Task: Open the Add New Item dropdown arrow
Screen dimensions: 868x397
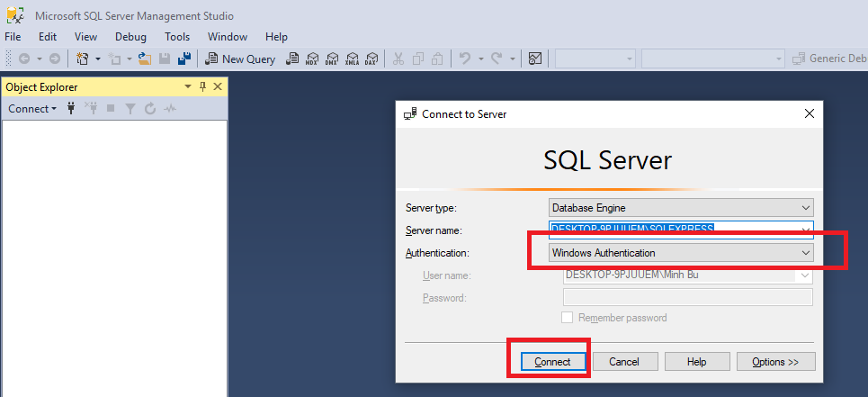Action: [x=130, y=59]
